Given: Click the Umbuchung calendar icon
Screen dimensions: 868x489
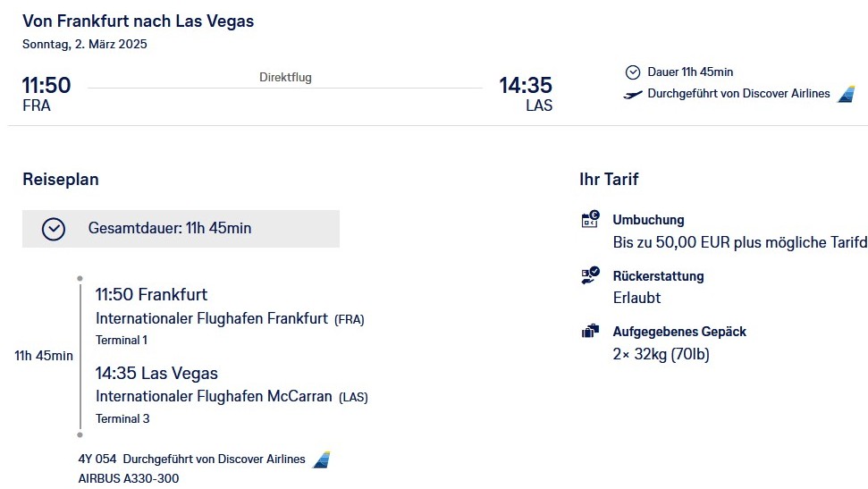Looking at the screenshot, I should (x=590, y=219).
